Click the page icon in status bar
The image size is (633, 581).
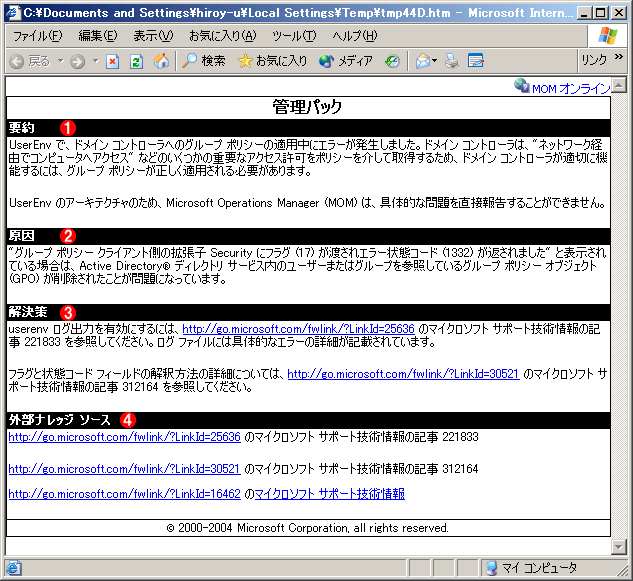13,568
